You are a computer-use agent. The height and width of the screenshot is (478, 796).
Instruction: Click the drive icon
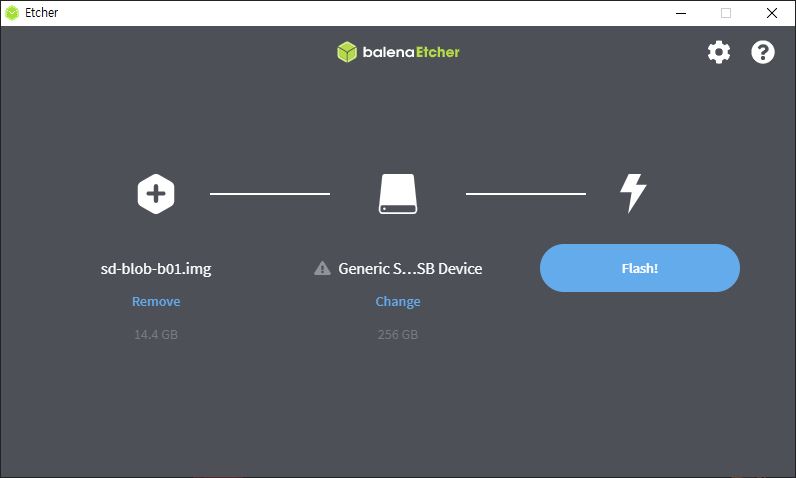[398, 194]
